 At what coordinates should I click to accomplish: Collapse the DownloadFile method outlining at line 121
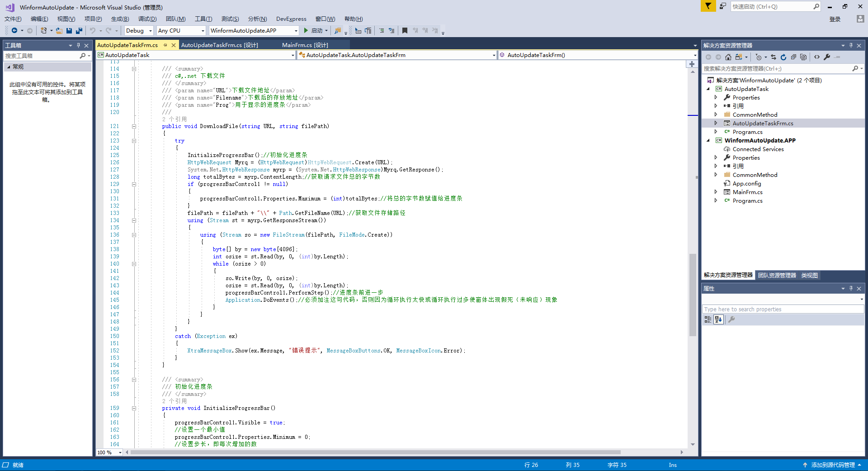pos(134,126)
